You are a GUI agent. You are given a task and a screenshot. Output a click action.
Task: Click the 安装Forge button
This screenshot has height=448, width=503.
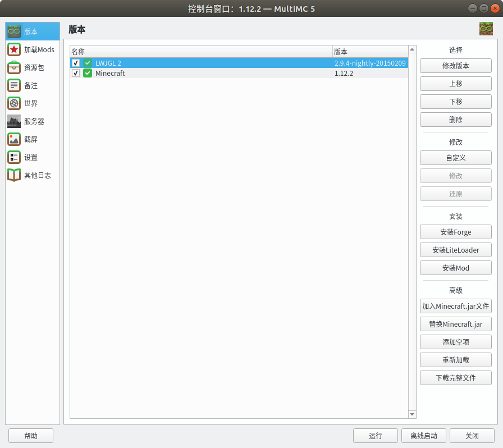coord(455,232)
